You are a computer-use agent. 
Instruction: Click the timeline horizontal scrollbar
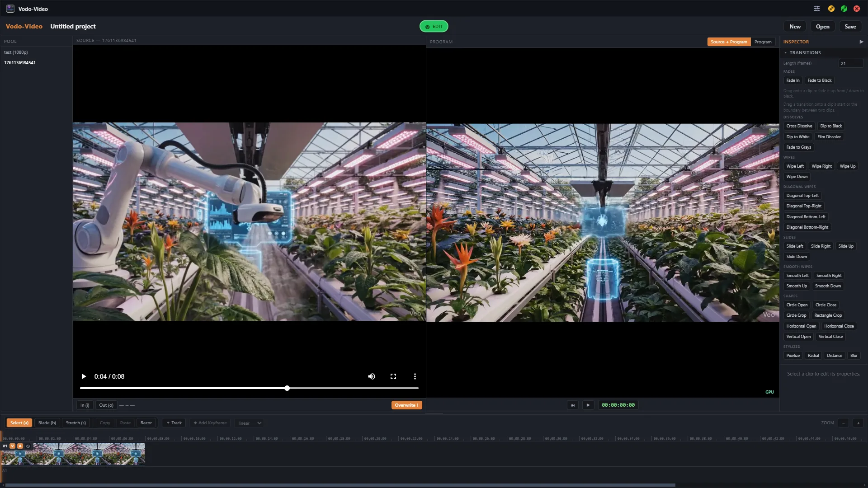coord(340,485)
